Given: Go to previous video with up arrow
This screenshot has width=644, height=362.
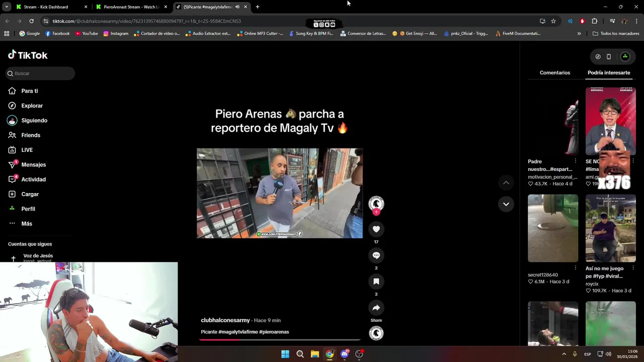Looking at the screenshot, I should (506, 183).
